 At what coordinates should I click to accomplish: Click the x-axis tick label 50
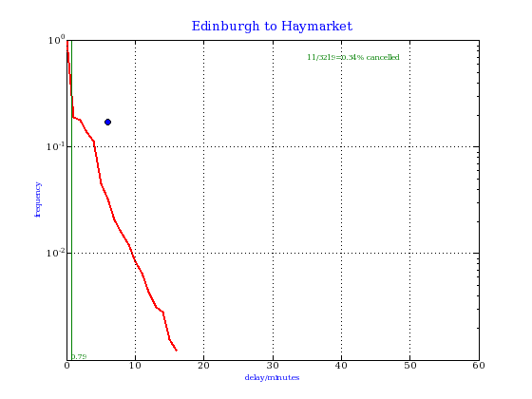pos(409,366)
